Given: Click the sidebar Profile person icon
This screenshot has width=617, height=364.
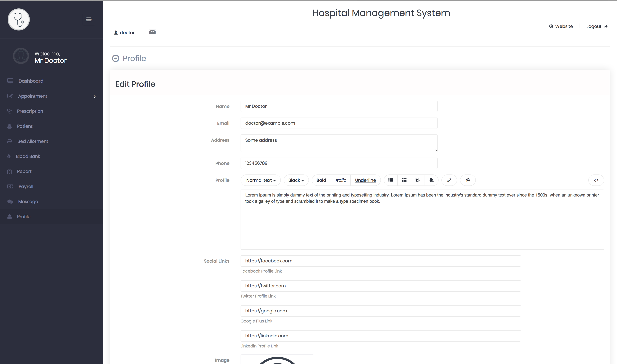Looking at the screenshot, I should coord(10,217).
